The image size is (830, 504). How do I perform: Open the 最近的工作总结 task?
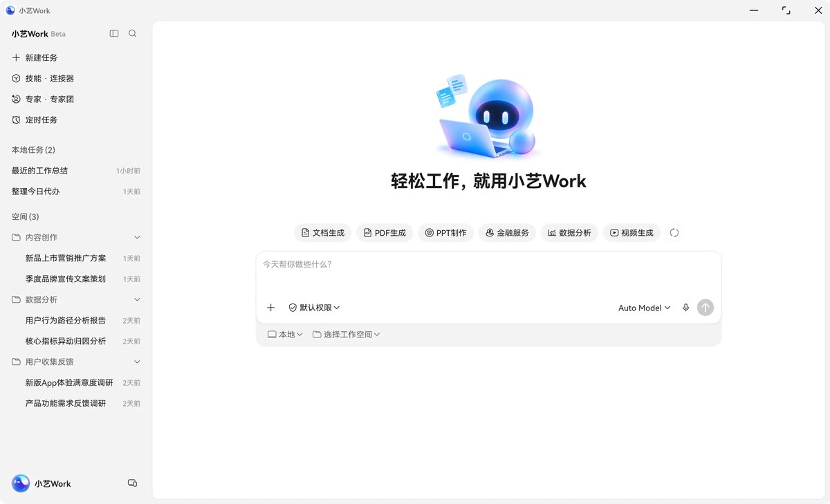pos(76,170)
